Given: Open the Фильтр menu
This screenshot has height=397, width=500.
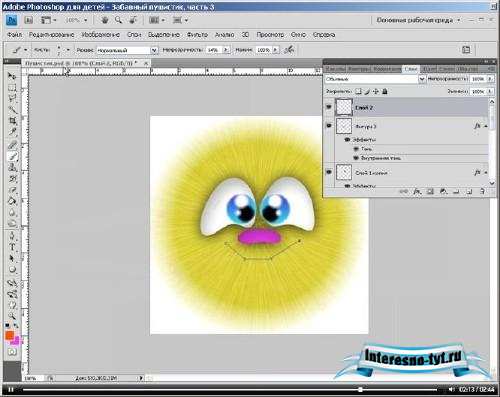Looking at the screenshot, I should (197, 35).
